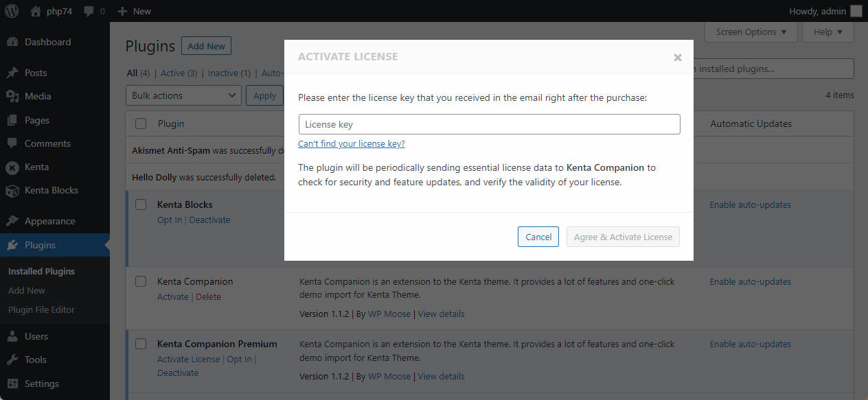Open the Kenta theme K icon
The width and height of the screenshot is (868, 400).
pos(12,167)
